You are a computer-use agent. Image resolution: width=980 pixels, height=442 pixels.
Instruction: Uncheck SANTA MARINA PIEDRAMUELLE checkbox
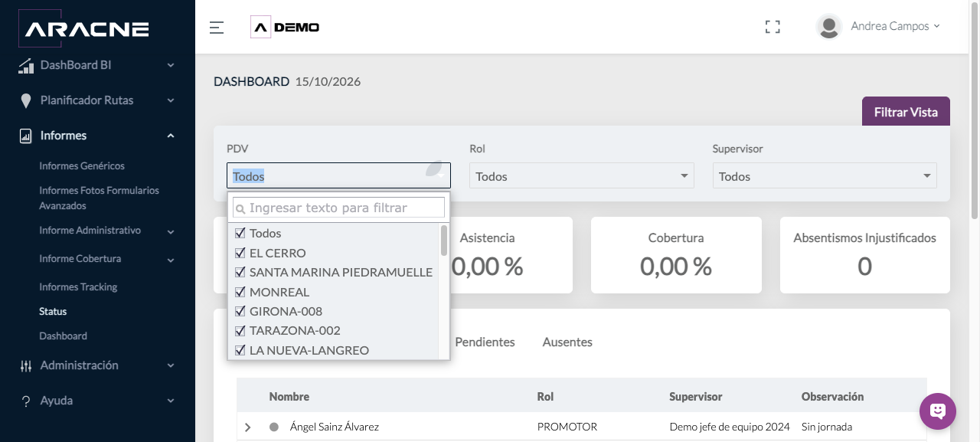[240, 272]
